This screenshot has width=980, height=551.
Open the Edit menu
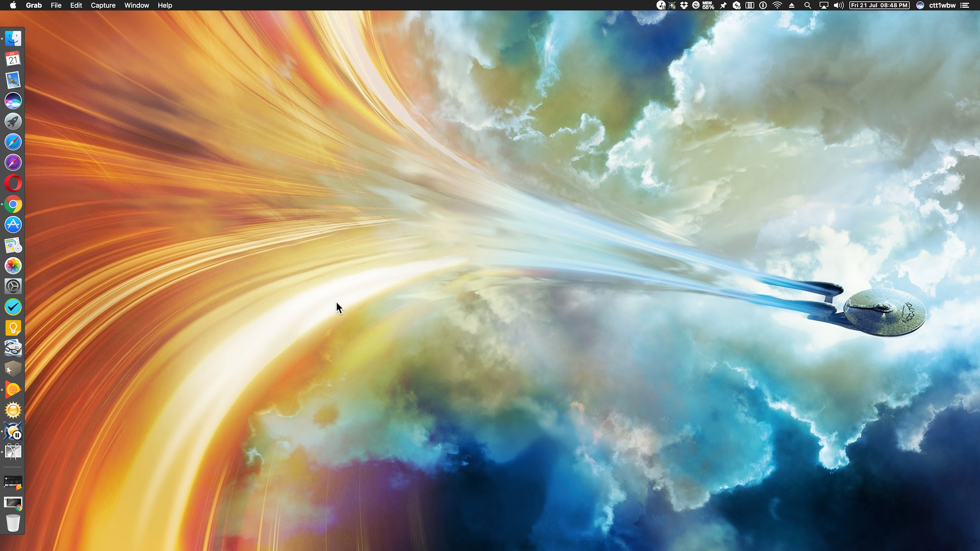coord(76,5)
